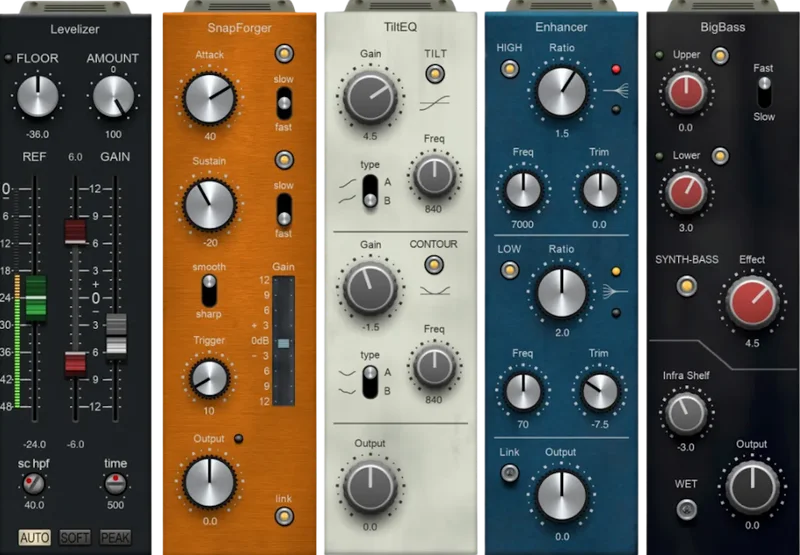800x555 pixels.
Task: Click the Infra Shelf knob in BigBass
Action: click(686, 413)
